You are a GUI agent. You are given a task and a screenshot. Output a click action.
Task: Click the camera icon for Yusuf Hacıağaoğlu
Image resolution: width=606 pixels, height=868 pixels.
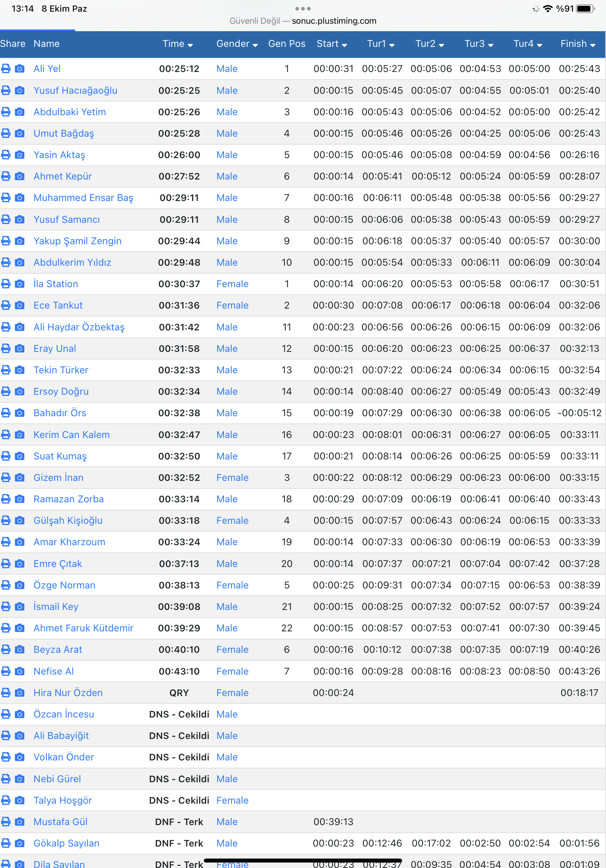click(20, 91)
